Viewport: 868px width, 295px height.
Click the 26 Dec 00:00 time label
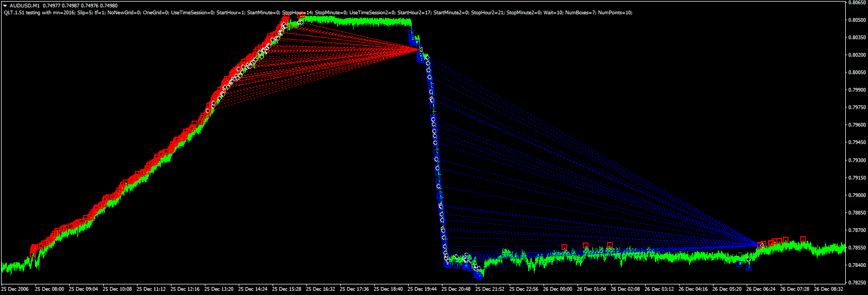(x=558, y=289)
